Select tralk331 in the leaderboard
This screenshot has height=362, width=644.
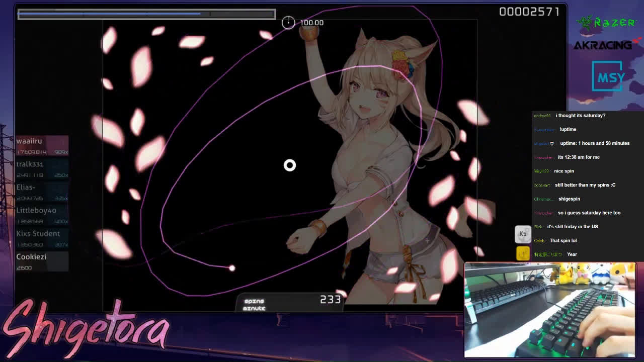click(42, 169)
